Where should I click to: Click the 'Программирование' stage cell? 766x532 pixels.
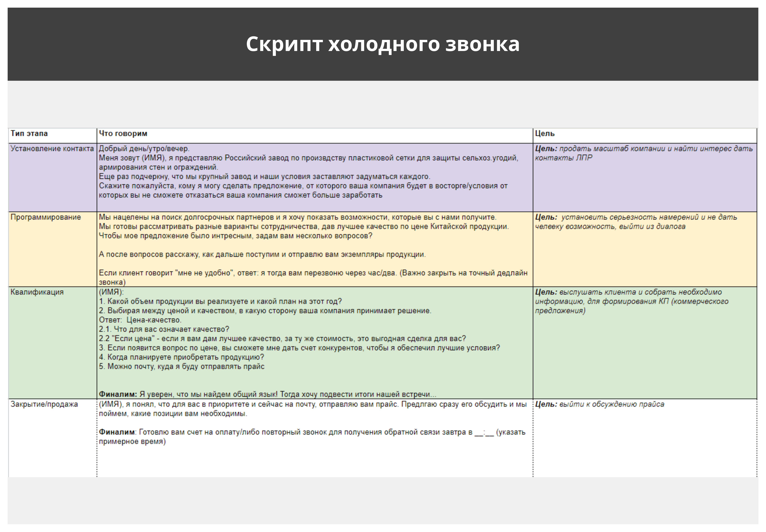[46, 217]
